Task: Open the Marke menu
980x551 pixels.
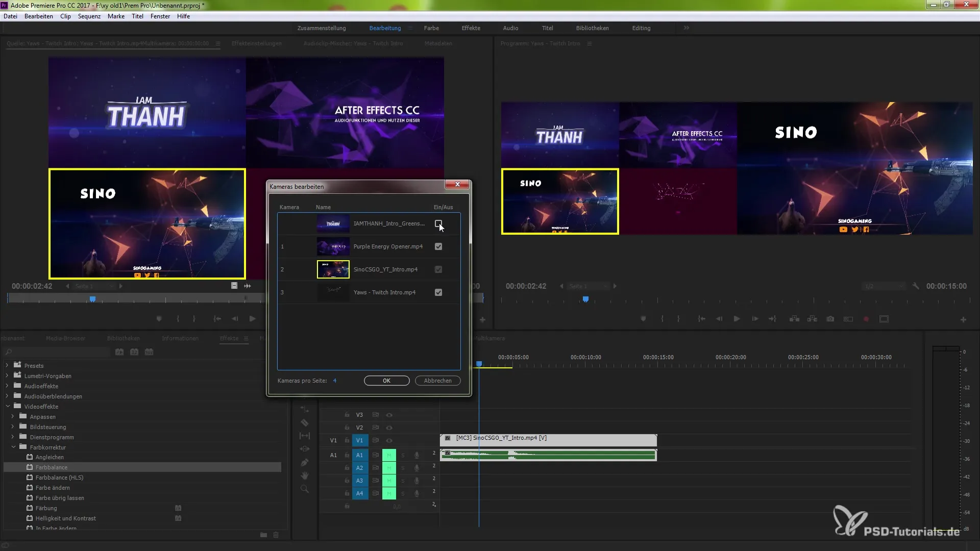Action: click(116, 16)
